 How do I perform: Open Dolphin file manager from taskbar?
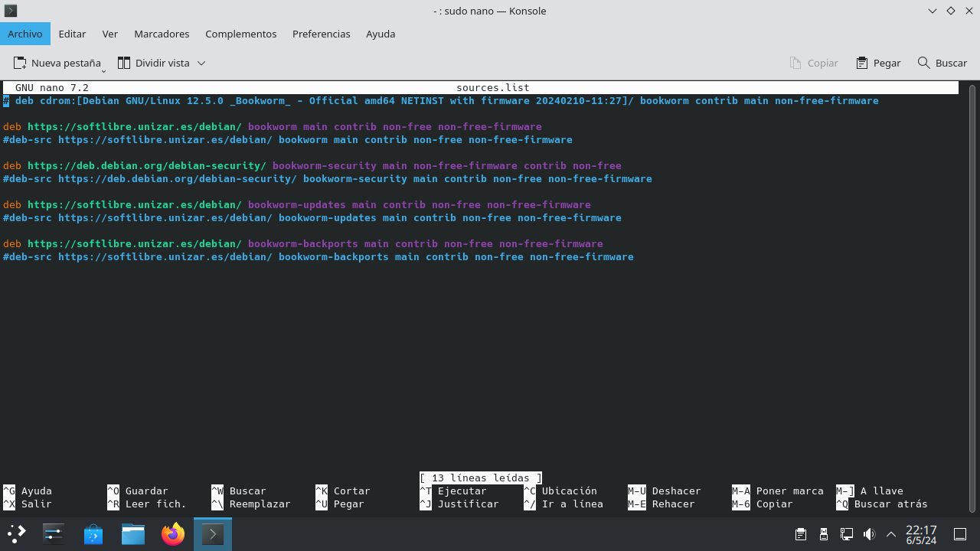133,533
